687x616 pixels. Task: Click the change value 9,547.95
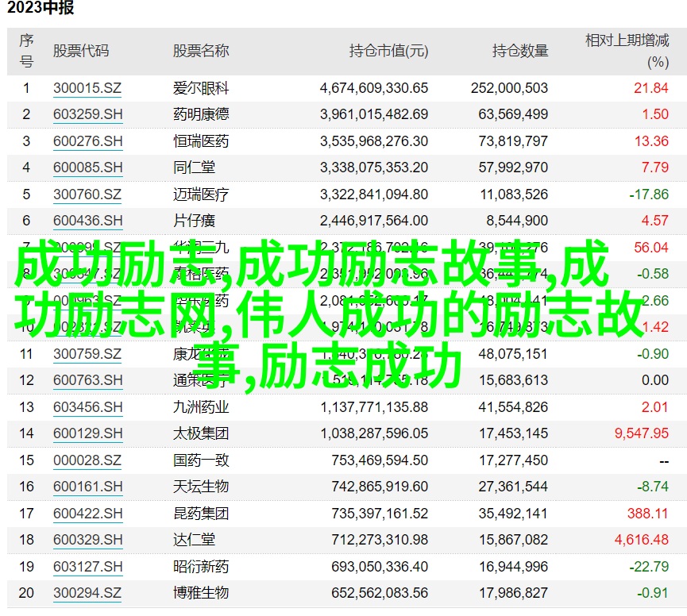coord(642,433)
